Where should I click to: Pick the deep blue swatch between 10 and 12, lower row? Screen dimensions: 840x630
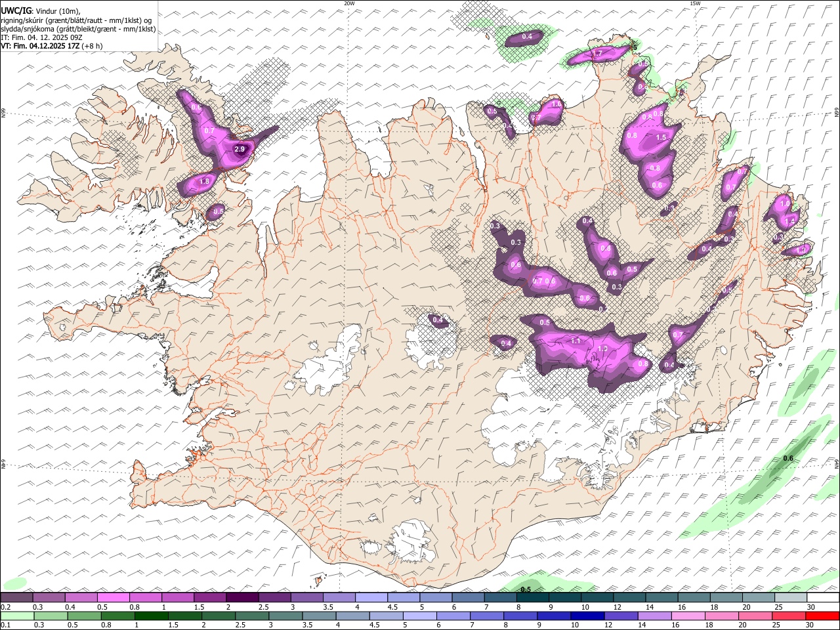[587, 616]
